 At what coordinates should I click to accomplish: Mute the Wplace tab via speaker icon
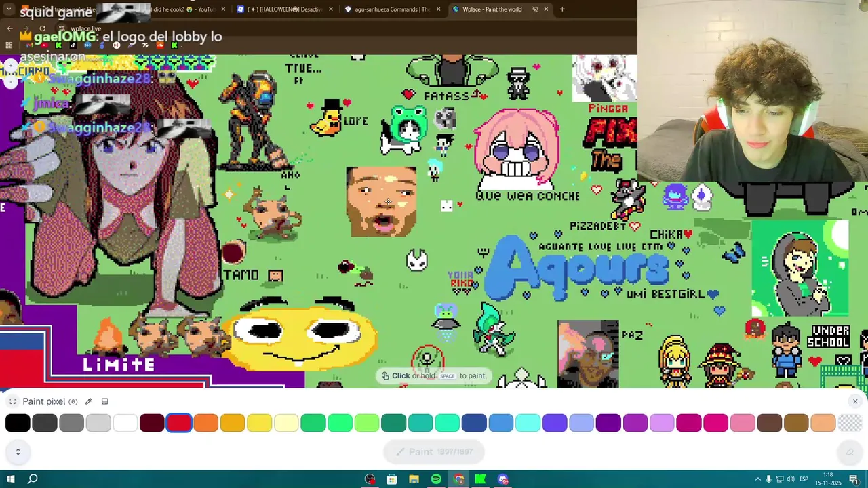[534, 9]
